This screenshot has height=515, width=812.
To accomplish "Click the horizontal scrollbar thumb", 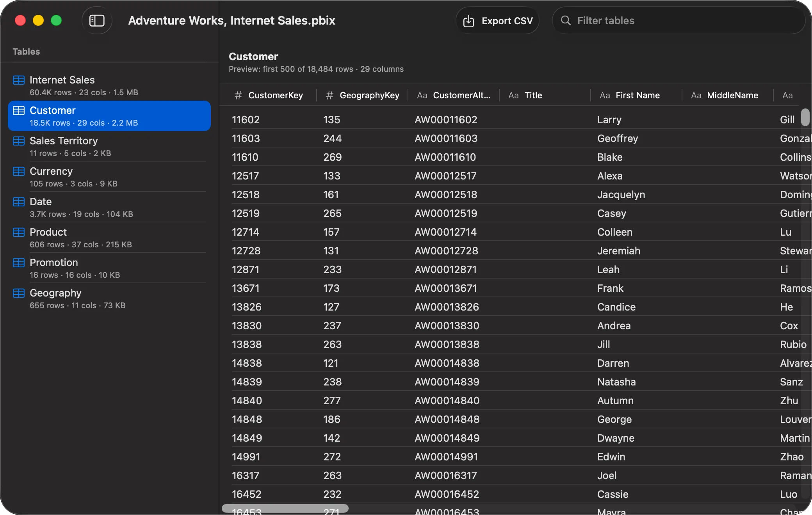I will pyautogui.click(x=285, y=508).
